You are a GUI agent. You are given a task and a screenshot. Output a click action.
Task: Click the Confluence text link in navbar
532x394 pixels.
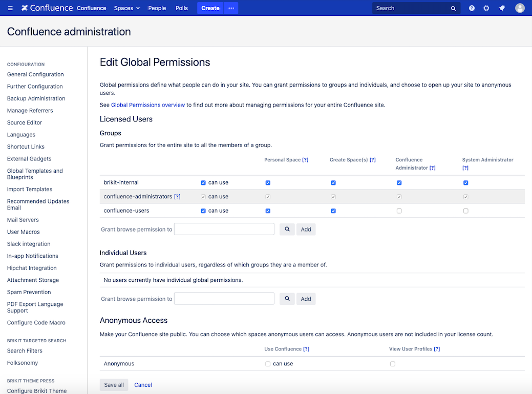91,8
